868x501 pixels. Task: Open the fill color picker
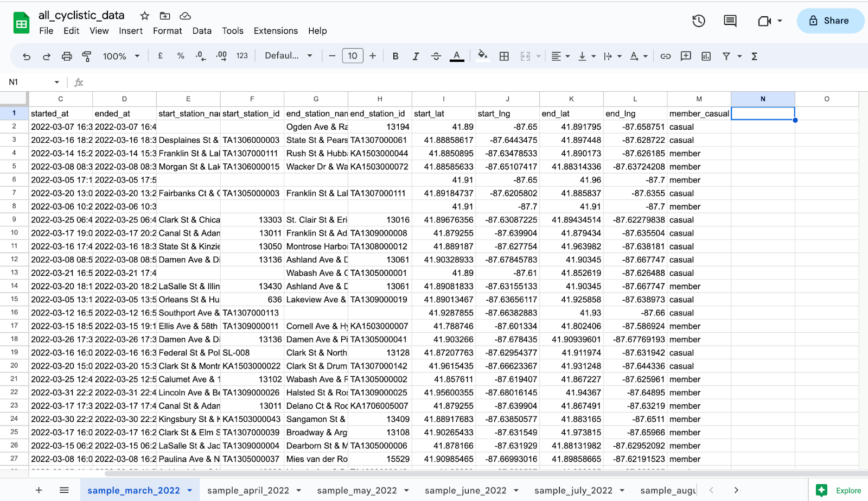(482, 56)
